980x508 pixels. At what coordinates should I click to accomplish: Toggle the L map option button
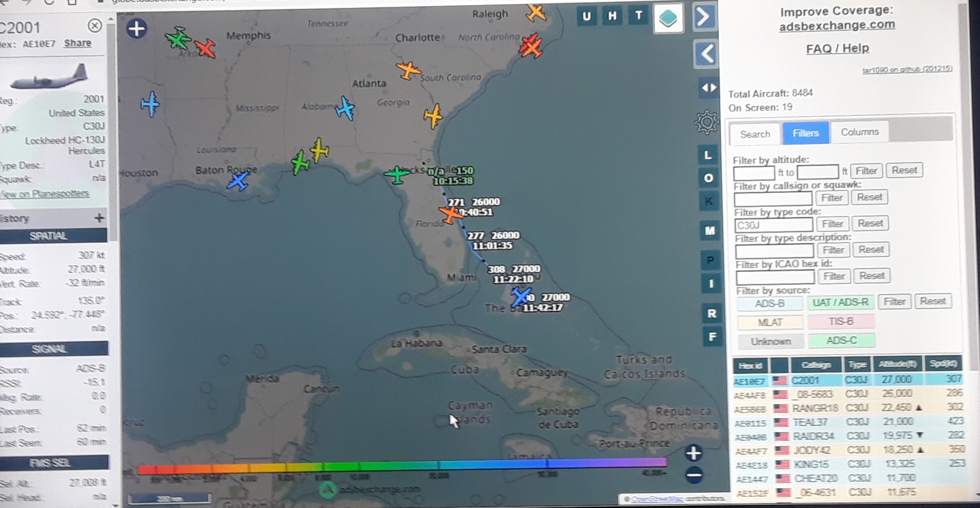click(x=708, y=155)
